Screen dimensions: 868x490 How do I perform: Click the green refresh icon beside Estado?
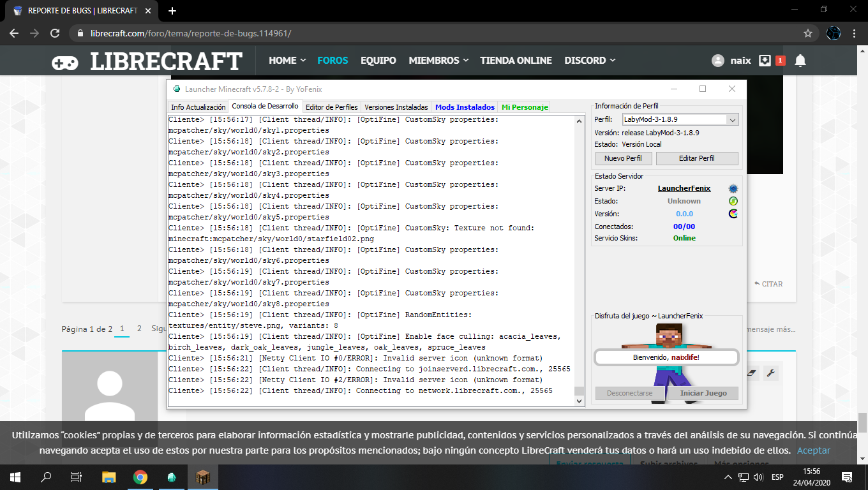tap(733, 201)
